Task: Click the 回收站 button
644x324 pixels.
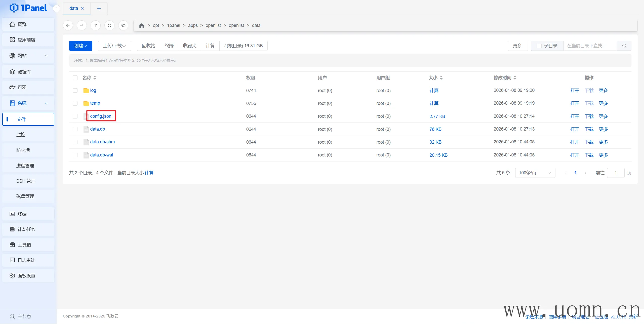Action: pos(148,46)
